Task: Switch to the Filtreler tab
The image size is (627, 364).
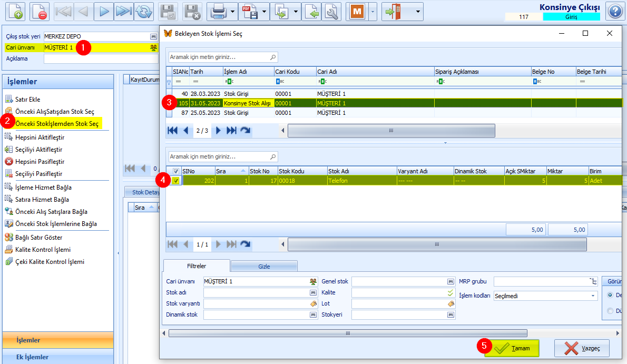Action: [197, 266]
